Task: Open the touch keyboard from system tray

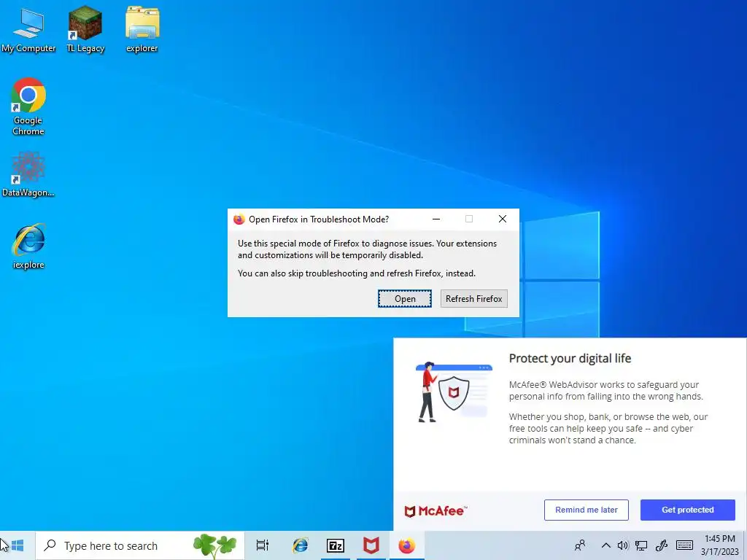Action: pyautogui.click(x=684, y=545)
